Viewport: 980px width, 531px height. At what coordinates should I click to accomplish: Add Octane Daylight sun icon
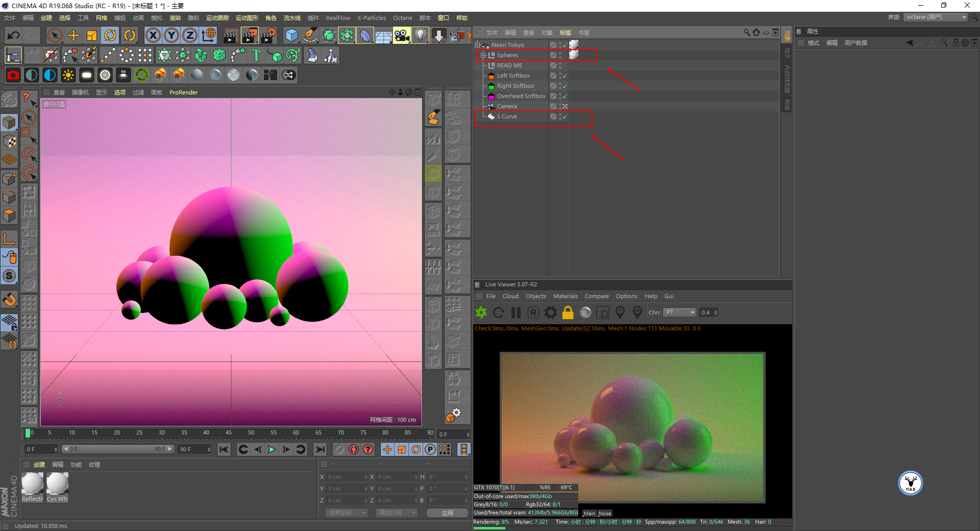tap(68, 75)
